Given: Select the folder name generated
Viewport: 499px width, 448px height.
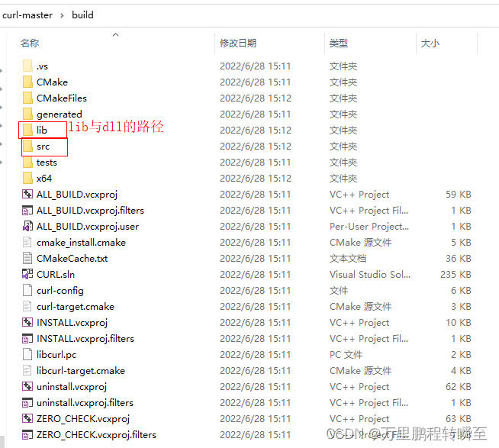Looking at the screenshot, I should point(60,114).
